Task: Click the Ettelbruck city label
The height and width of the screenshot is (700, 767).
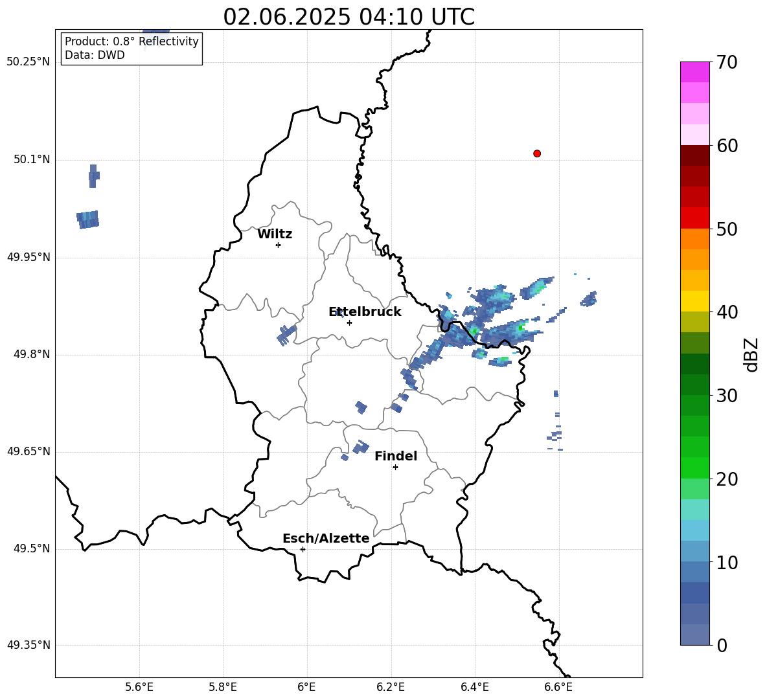Action: click(x=365, y=312)
